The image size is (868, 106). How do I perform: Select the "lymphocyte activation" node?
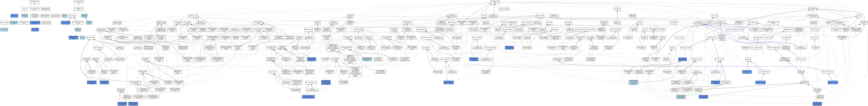pos(427,38)
